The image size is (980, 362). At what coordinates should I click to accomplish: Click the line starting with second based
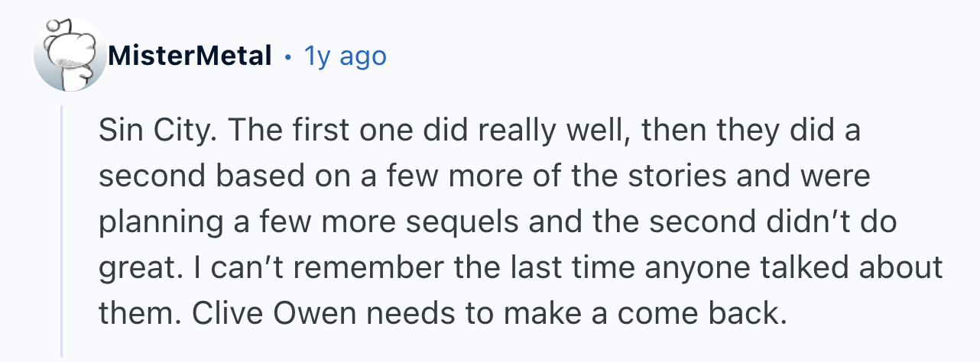point(485,177)
